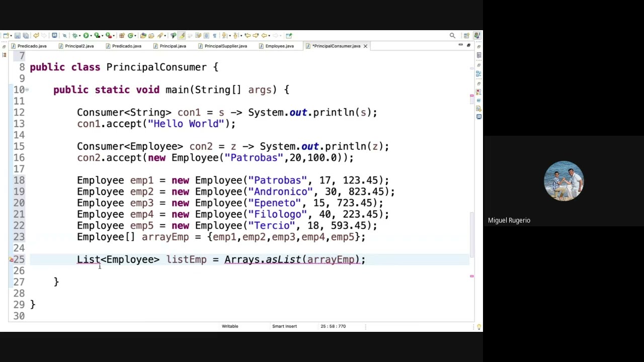Viewport: 644px width, 362px height.
Task: Open dropdown next to Back arrow
Action: [269, 36]
